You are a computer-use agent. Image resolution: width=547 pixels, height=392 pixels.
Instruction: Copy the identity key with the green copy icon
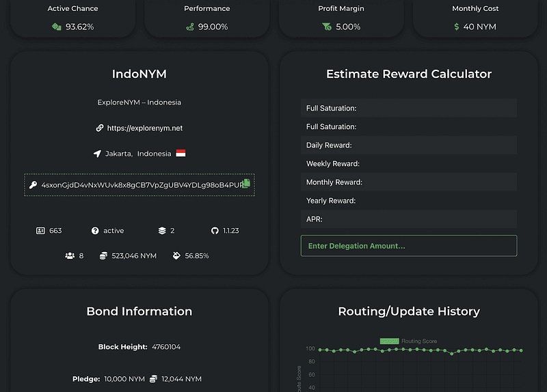click(x=247, y=183)
